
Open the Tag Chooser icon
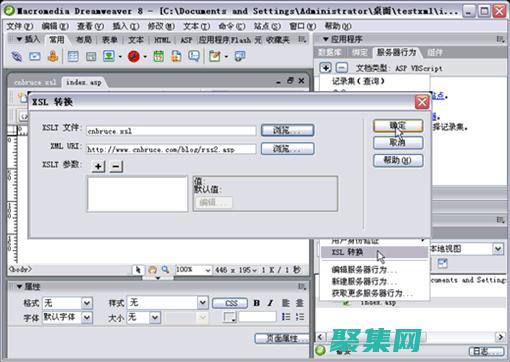pyautogui.click(x=240, y=56)
